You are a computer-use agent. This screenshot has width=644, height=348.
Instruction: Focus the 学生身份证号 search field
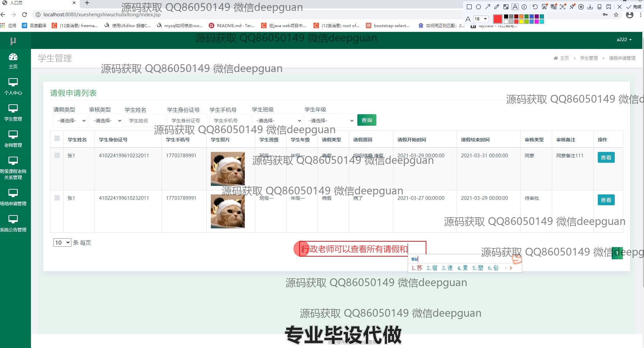pyautogui.click(x=187, y=121)
